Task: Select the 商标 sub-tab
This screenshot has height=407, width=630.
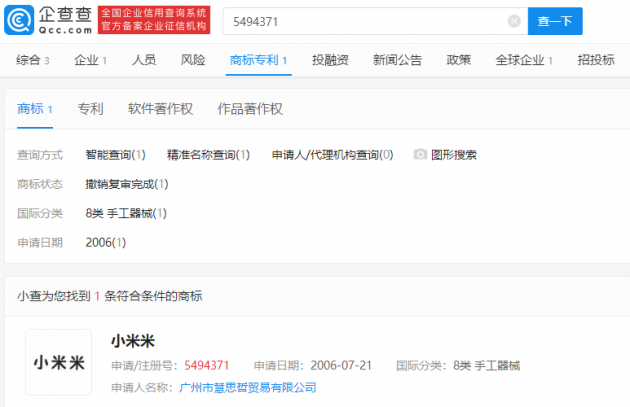Action: point(35,109)
